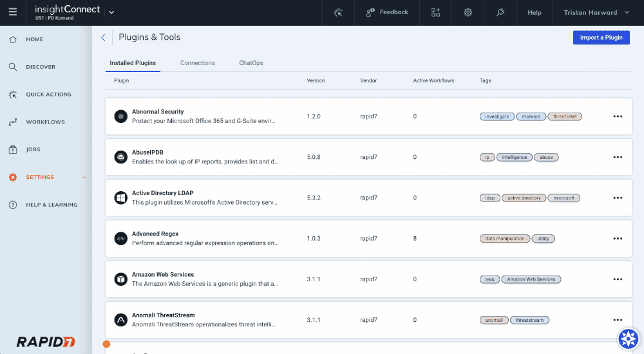Screen dimensions: 644x354
Task: Click Import a Plugin button
Action: click(x=601, y=37)
